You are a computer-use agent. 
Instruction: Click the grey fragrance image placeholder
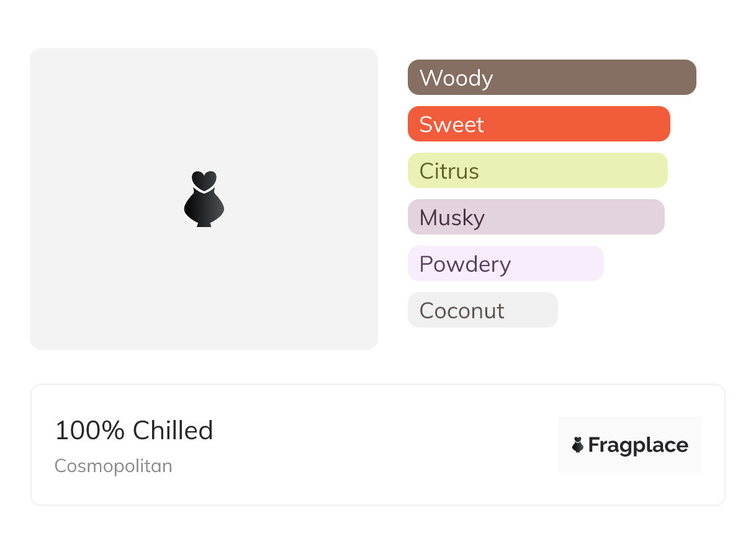[204, 199]
